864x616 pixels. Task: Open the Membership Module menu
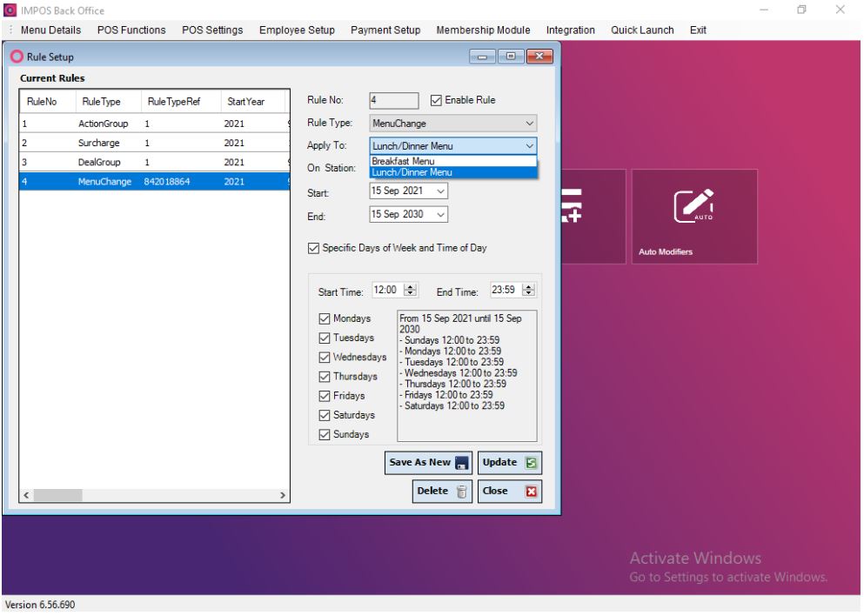(x=483, y=30)
